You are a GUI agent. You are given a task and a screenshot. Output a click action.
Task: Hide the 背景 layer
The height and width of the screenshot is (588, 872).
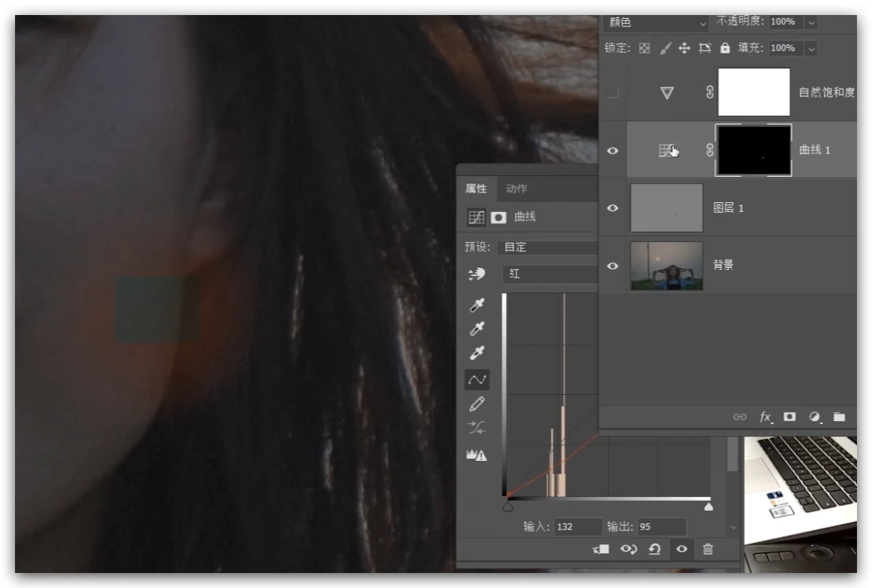613,265
